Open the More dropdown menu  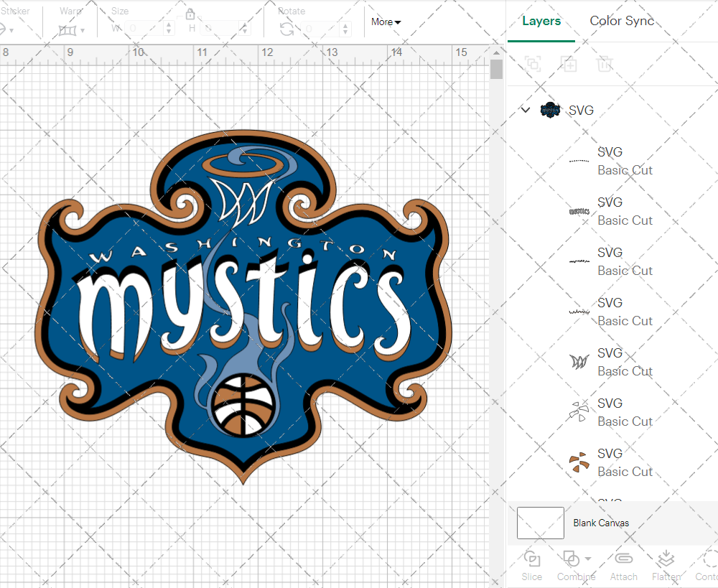pyautogui.click(x=386, y=22)
